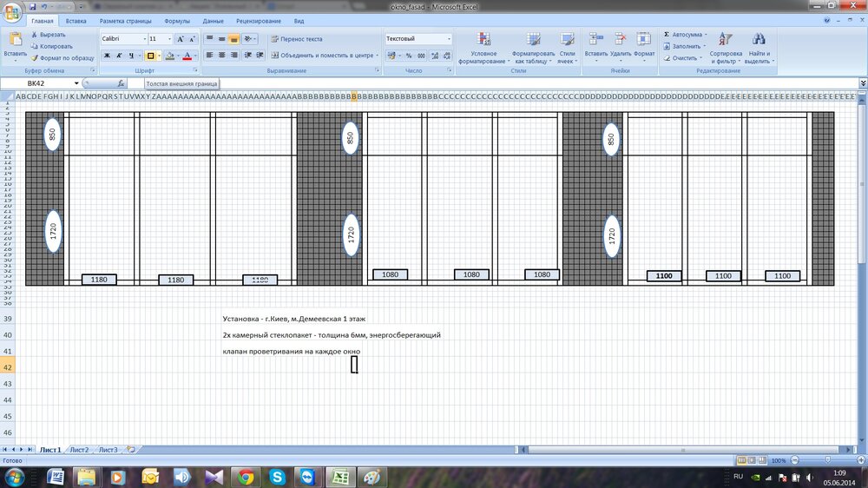Click the font color red A swatch

click(186, 56)
